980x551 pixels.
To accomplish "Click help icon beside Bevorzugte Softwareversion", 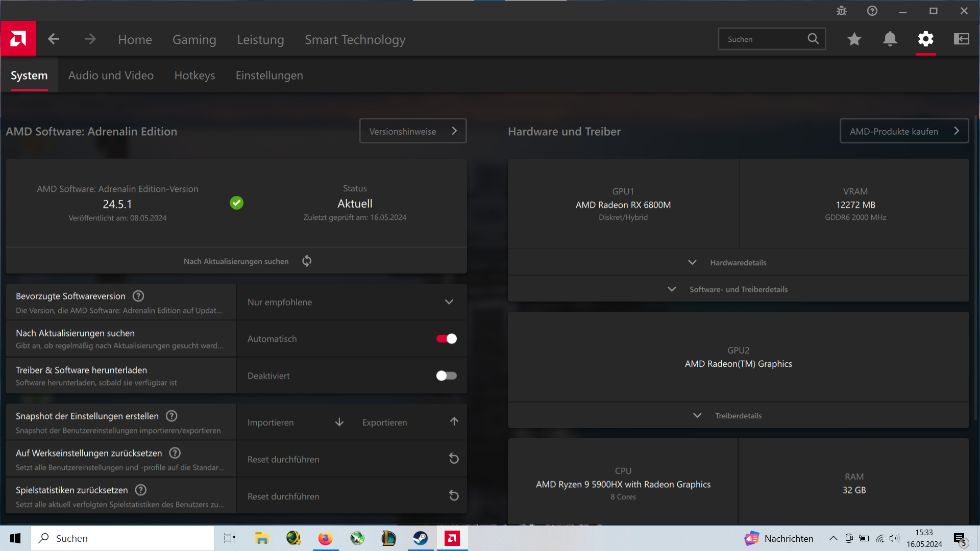I will (x=138, y=296).
